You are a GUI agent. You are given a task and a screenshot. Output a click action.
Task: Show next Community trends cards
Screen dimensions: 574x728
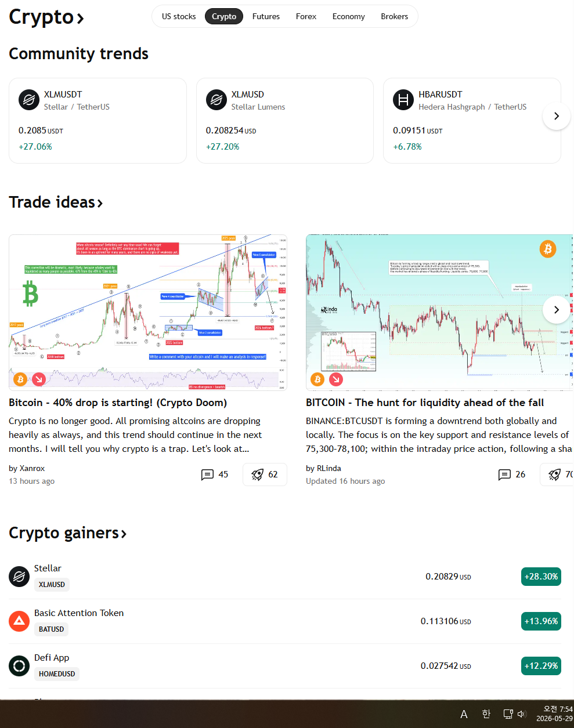(x=557, y=116)
